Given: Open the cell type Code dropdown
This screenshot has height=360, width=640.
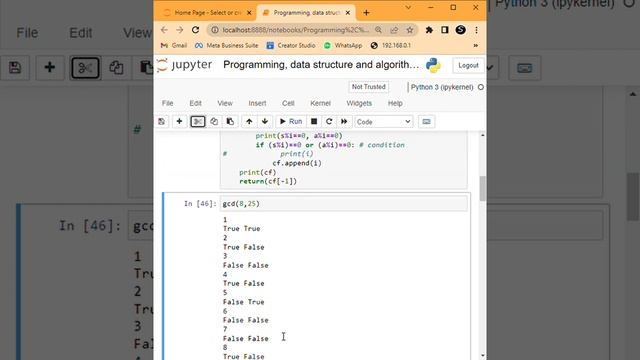Looking at the screenshot, I should click(x=384, y=122).
